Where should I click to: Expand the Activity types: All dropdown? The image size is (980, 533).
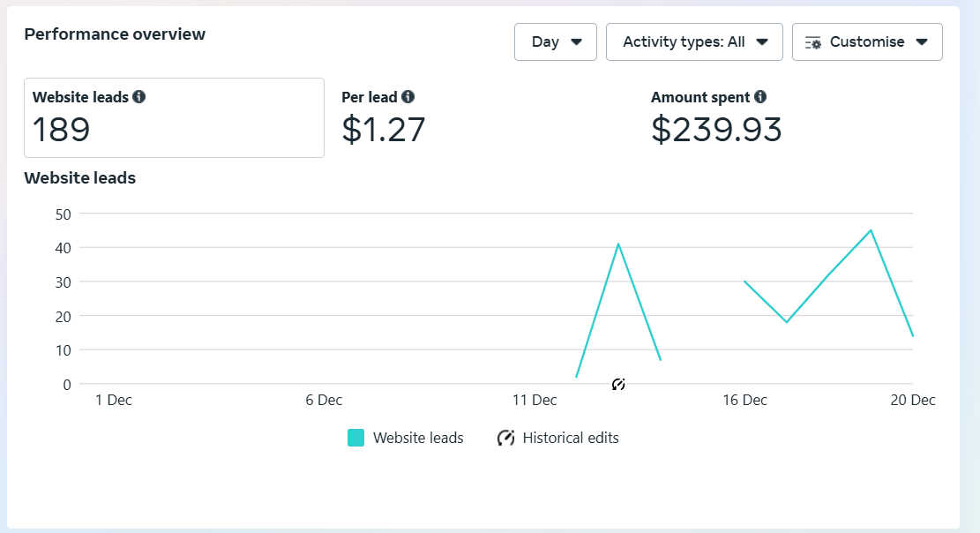tap(694, 41)
